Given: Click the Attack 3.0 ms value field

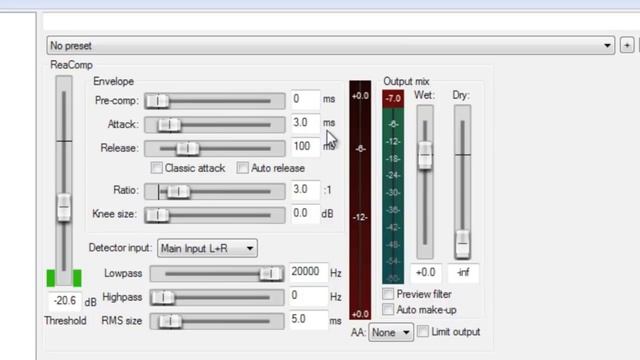Looking at the screenshot, I should click(x=305, y=123).
